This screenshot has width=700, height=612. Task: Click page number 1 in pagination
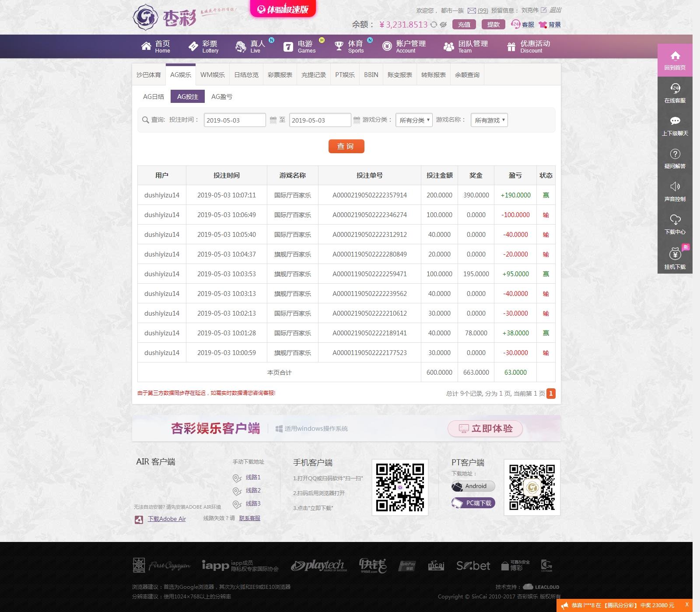click(551, 394)
